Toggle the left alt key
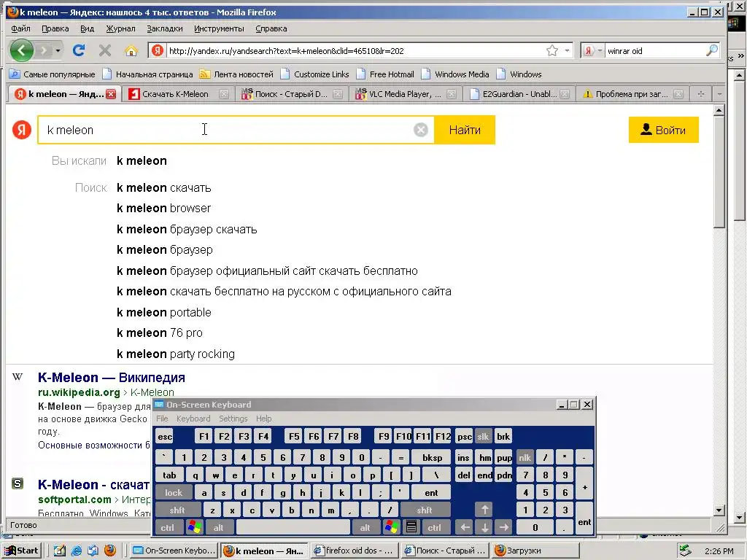 [219, 528]
